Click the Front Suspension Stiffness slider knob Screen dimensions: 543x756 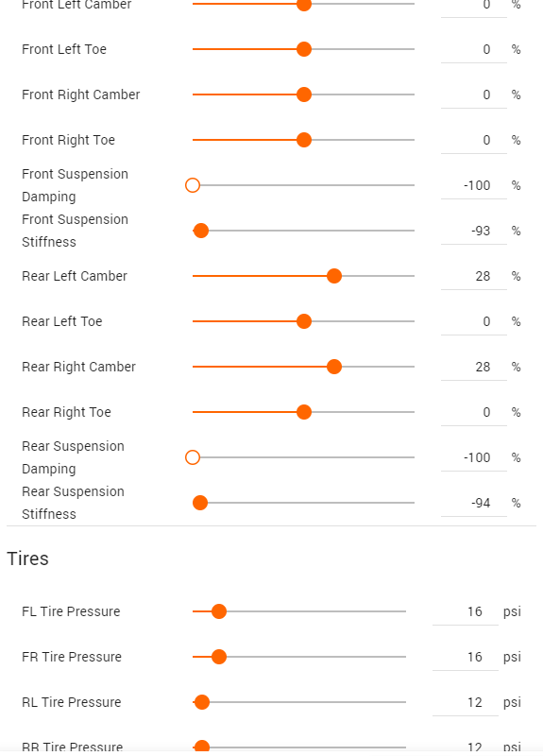click(201, 231)
